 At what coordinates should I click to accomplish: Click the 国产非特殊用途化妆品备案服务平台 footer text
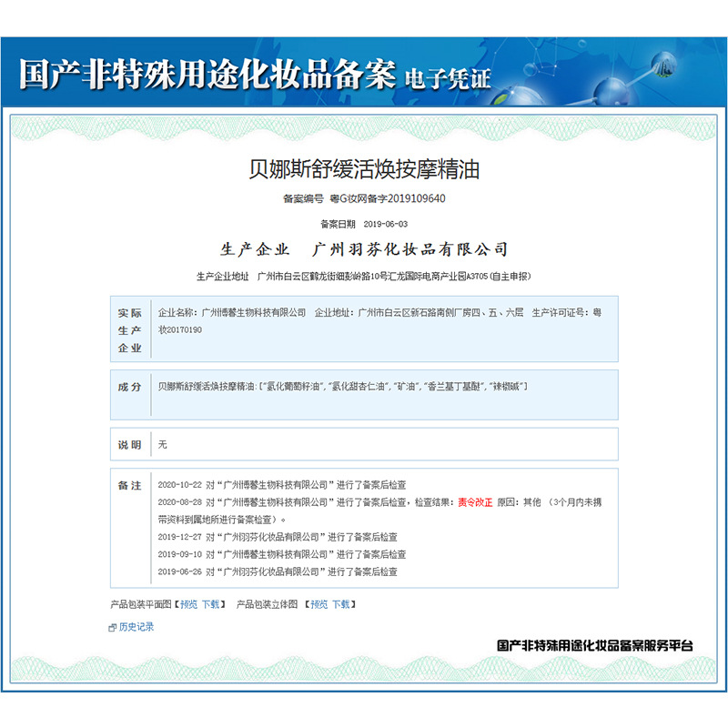pyautogui.click(x=594, y=645)
